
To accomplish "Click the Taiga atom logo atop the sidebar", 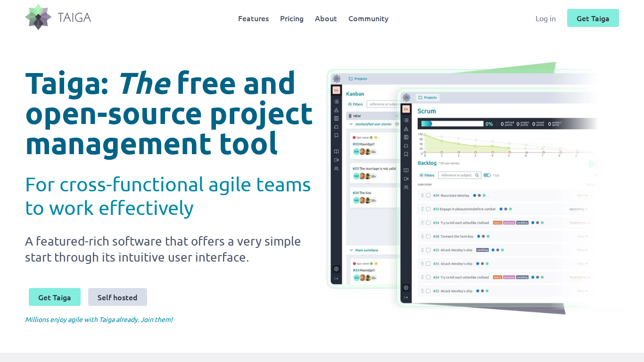I will (x=406, y=98).
